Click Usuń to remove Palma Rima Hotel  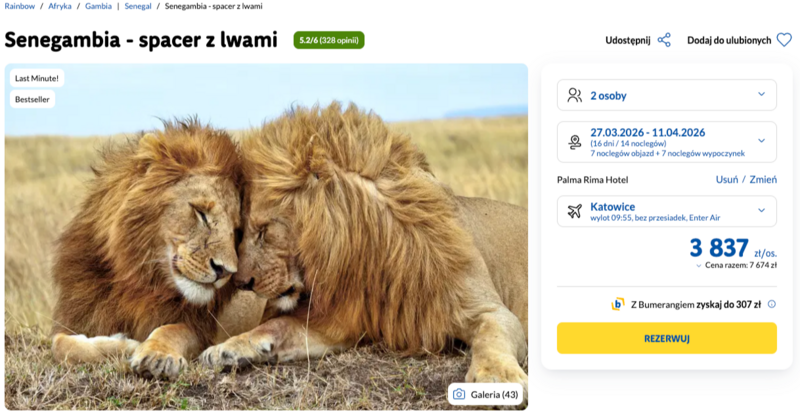click(x=727, y=179)
